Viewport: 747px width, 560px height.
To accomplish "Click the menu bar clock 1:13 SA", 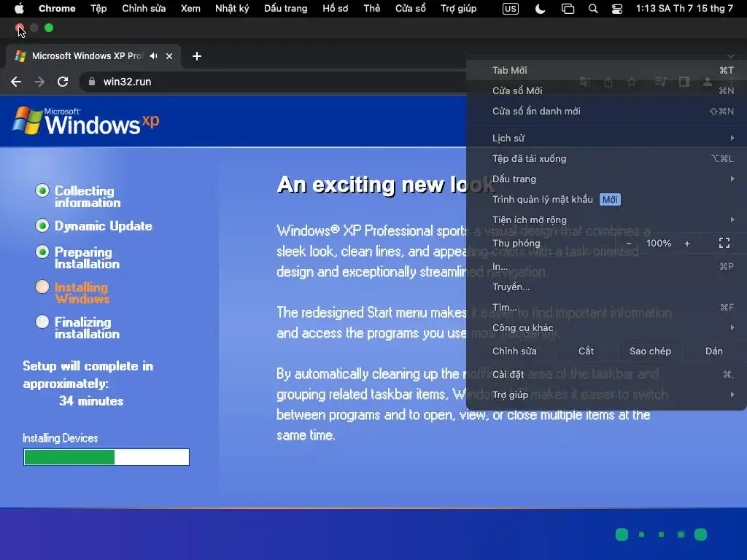I will (684, 9).
